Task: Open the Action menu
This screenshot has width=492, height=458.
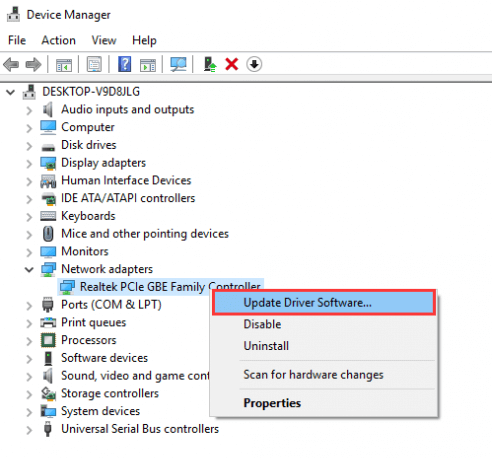Action: (58, 40)
